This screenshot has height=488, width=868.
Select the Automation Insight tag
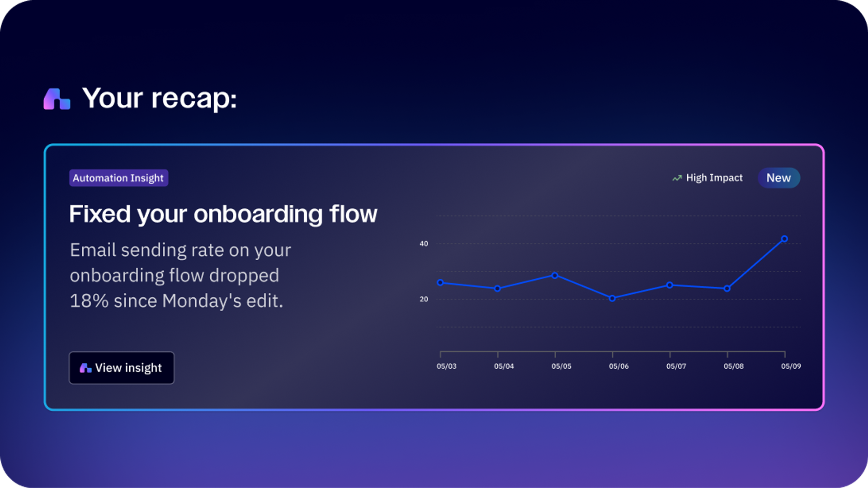click(118, 178)
